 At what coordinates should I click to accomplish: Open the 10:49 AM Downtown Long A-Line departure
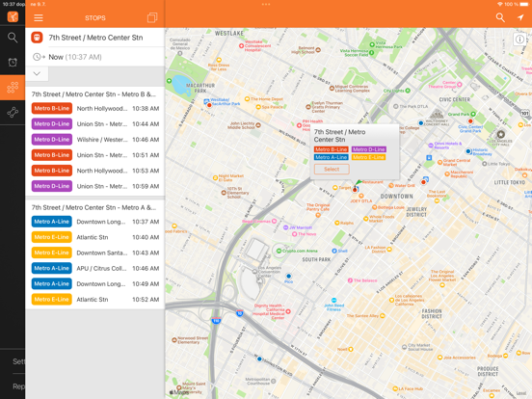click(x=95, y=284)
